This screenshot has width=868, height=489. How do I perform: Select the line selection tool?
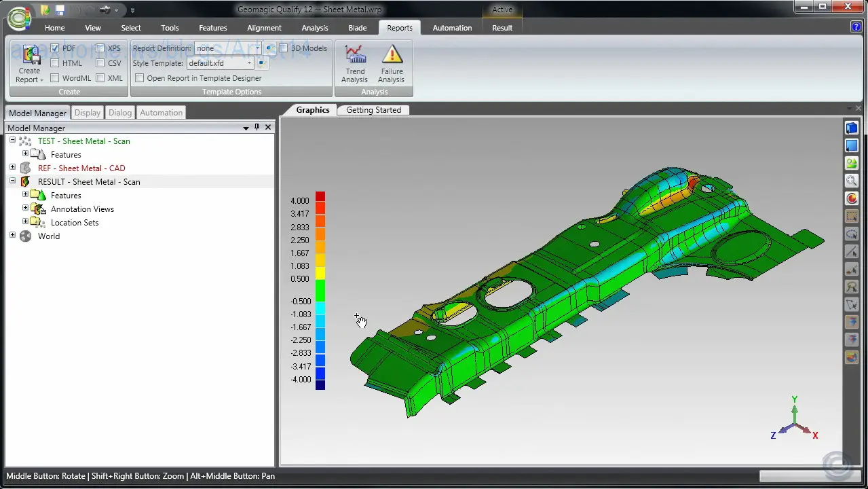tap(852, 251)
